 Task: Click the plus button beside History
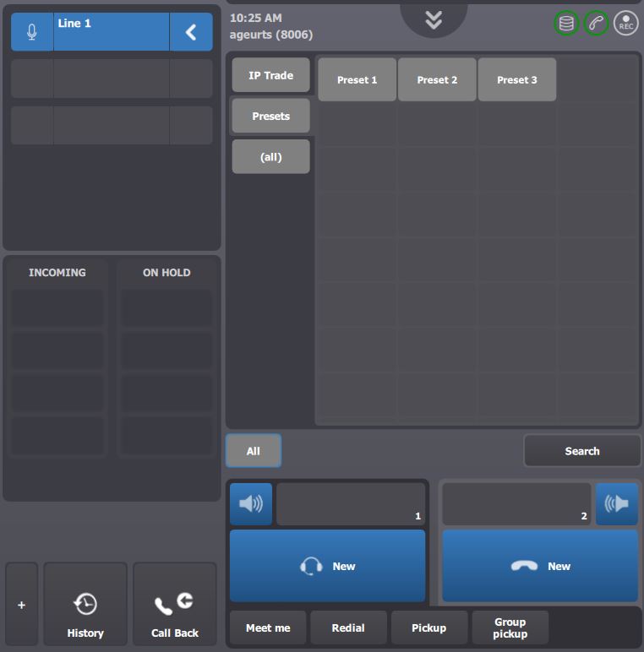coord(22,605)
